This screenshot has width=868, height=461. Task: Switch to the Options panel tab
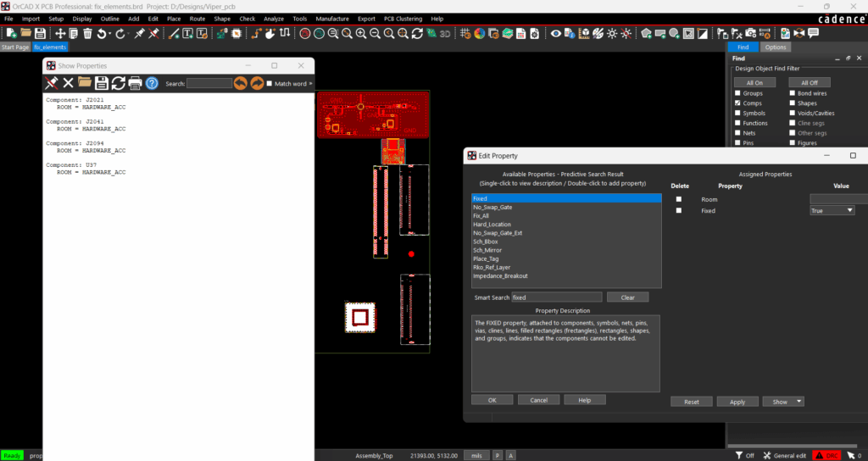pyautogui.click(x=775, y=47)
